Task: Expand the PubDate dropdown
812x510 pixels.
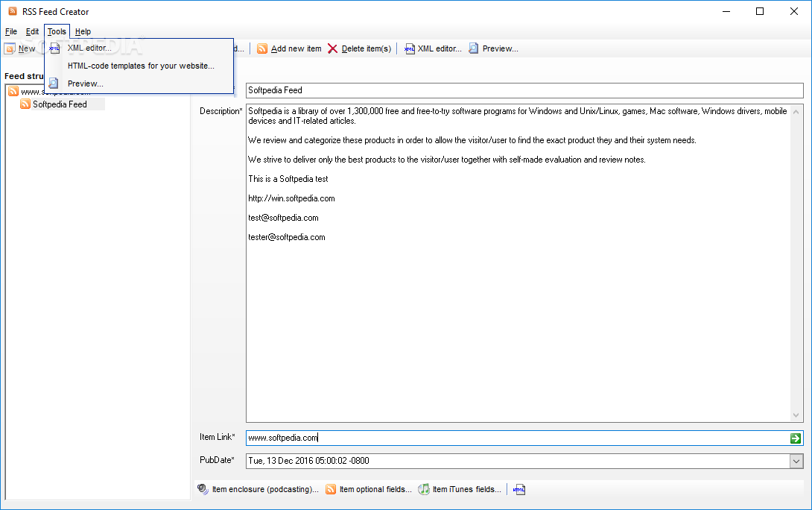Action: pos(796,461)
